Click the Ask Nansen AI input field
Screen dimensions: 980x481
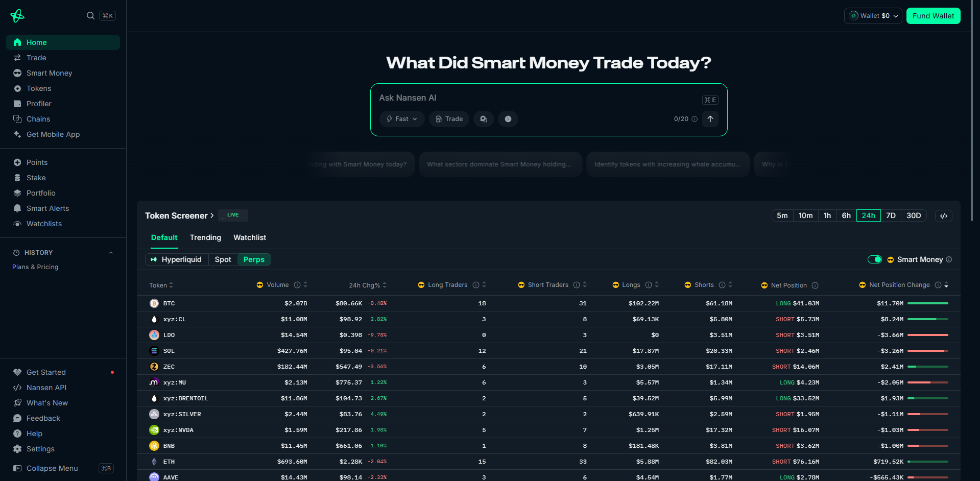click(536, 98)
